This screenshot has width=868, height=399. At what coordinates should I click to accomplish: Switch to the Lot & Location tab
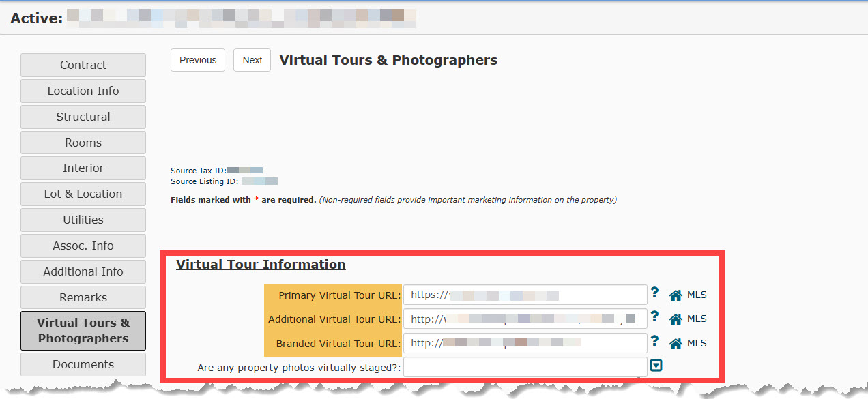[x=83, y=194]
